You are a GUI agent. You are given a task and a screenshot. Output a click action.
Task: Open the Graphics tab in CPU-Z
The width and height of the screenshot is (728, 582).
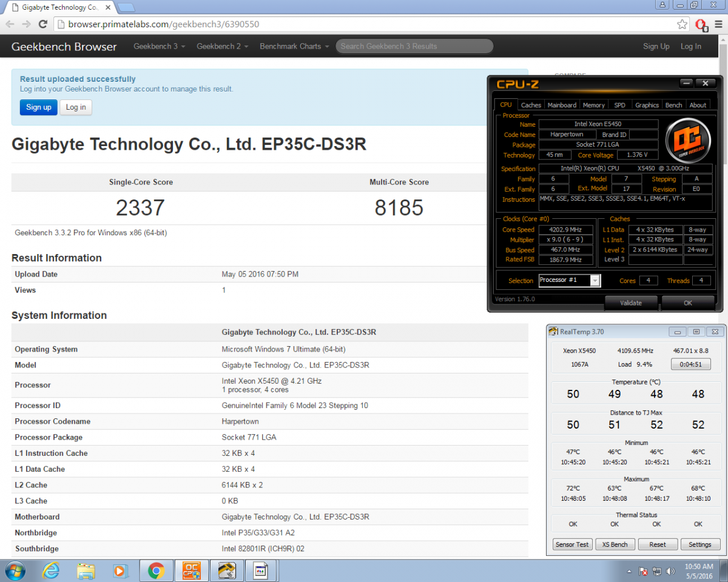647,105
